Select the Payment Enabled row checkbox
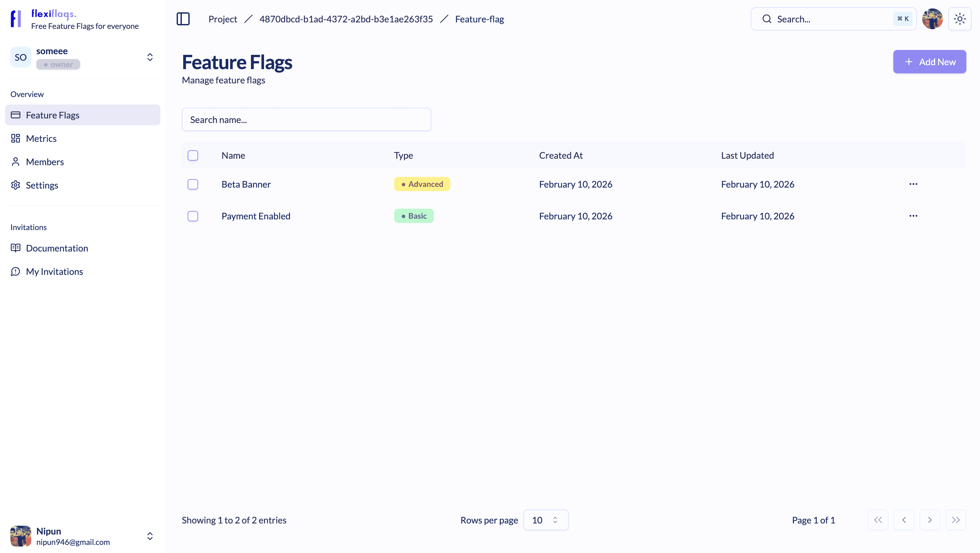The height and width of the screenshot is (553, 980). (x=193, y=216)
